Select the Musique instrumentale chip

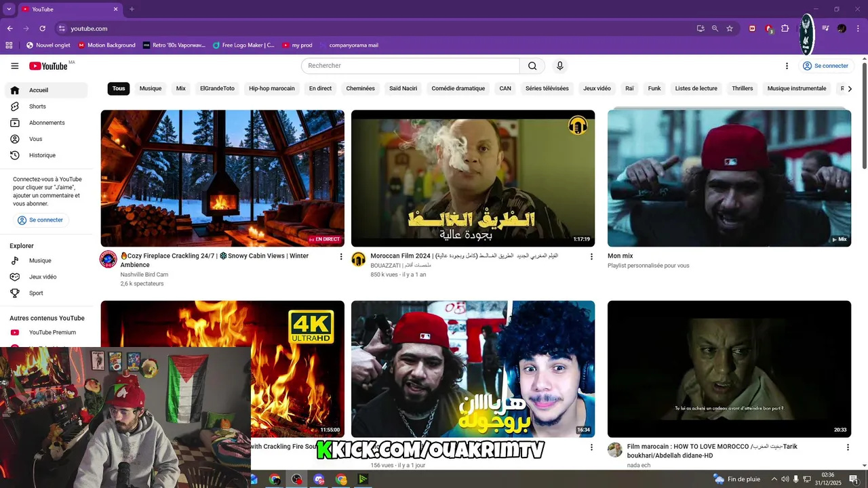click(x=797, y=89)
